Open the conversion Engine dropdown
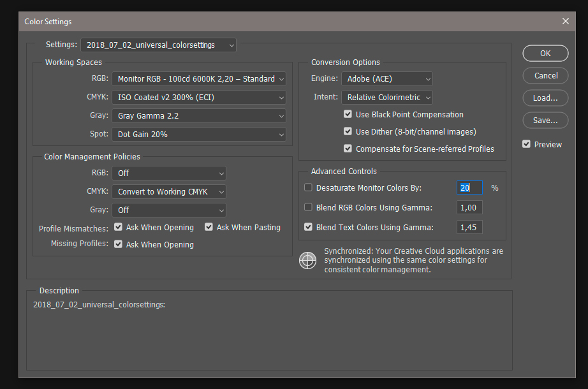This screenshot has height=389, width=588. (x=386, y=78)
